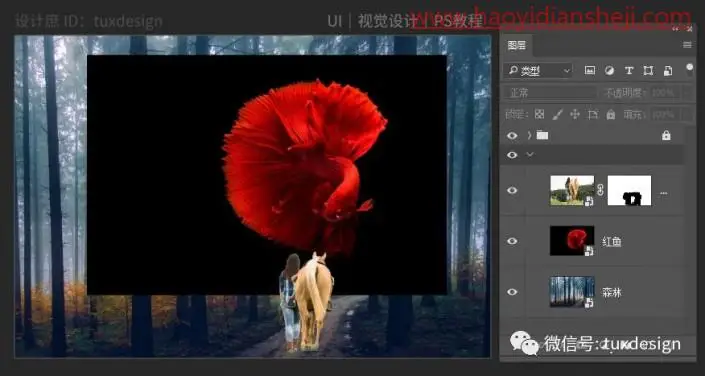The height and width of the screenshot is (376, 705).
Task: Filter layers by type (T) icon
Action: tap(629, 71)
